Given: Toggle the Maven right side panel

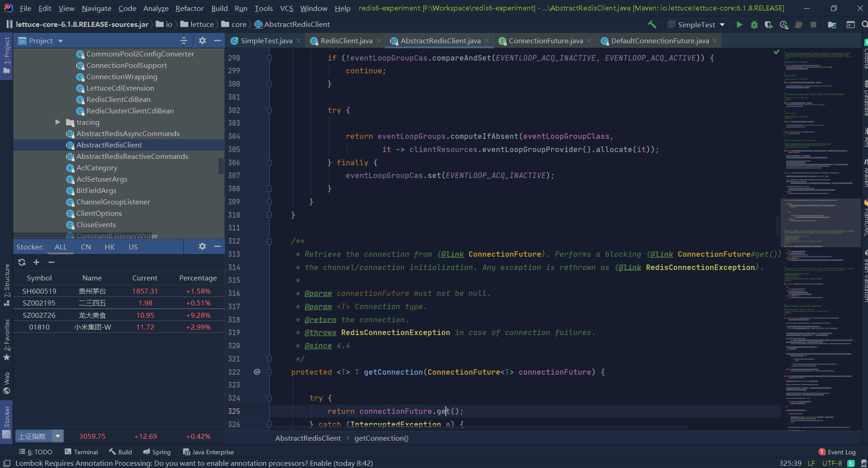Looking at the screenshot, I should 865,173.
